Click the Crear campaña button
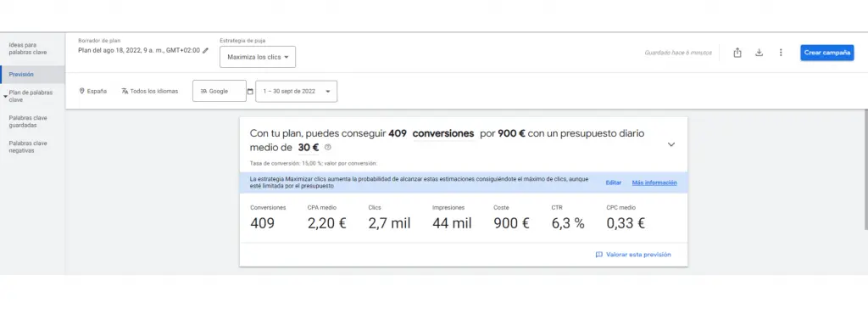Screen dimensions: 868x320 click(827, 53)
